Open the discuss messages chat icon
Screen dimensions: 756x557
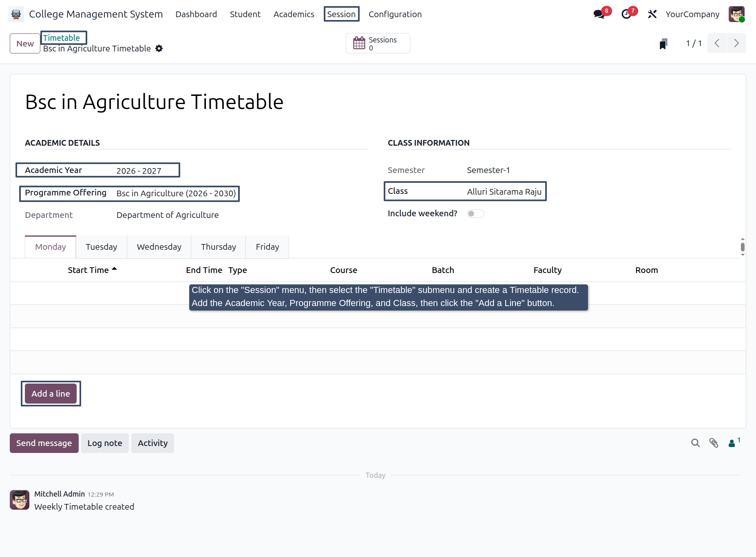pyautogui.click(x=599, y=14)
